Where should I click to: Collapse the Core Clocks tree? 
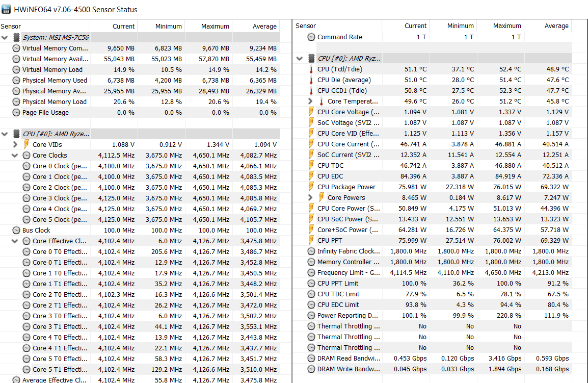(15, 156)
